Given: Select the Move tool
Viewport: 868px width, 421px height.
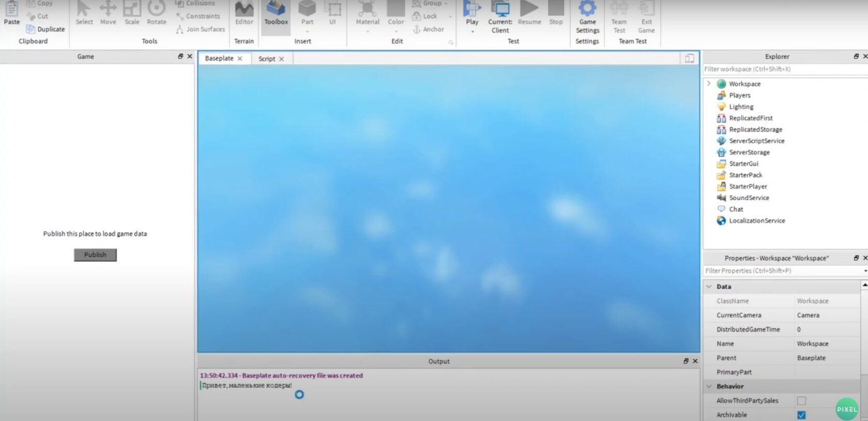Looking at the screenshot, I should click(108, 13).
